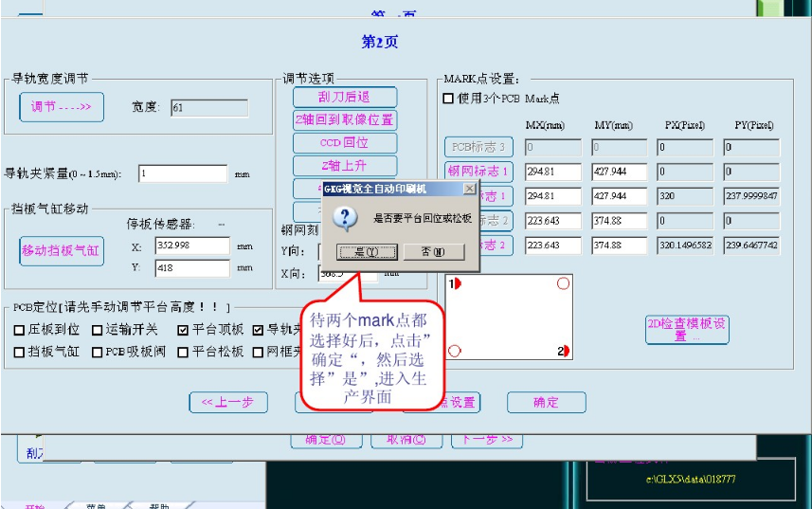This screenshot has height=509, width=812.
Task: Enable the PCB吸板阀 checkbox
Action: [98, 353]
